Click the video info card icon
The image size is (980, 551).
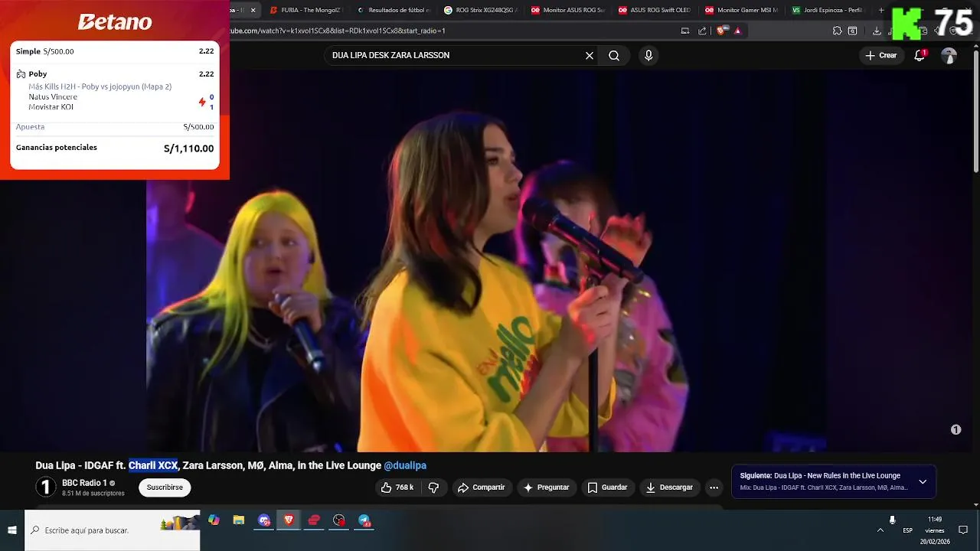coord(955,430)
